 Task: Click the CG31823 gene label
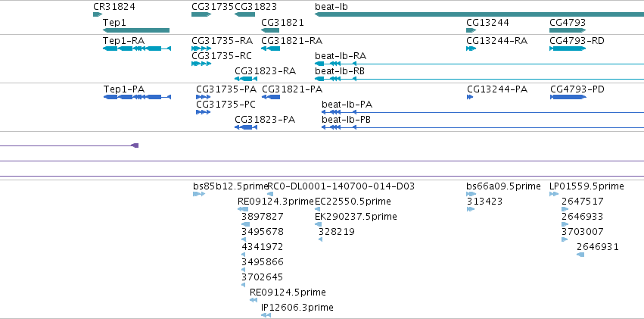click(256, 7)
